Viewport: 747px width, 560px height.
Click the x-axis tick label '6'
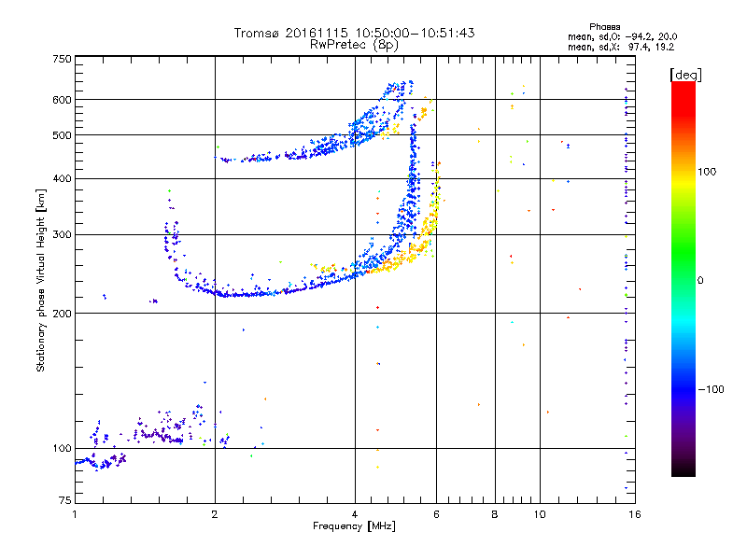coord(436,514)
